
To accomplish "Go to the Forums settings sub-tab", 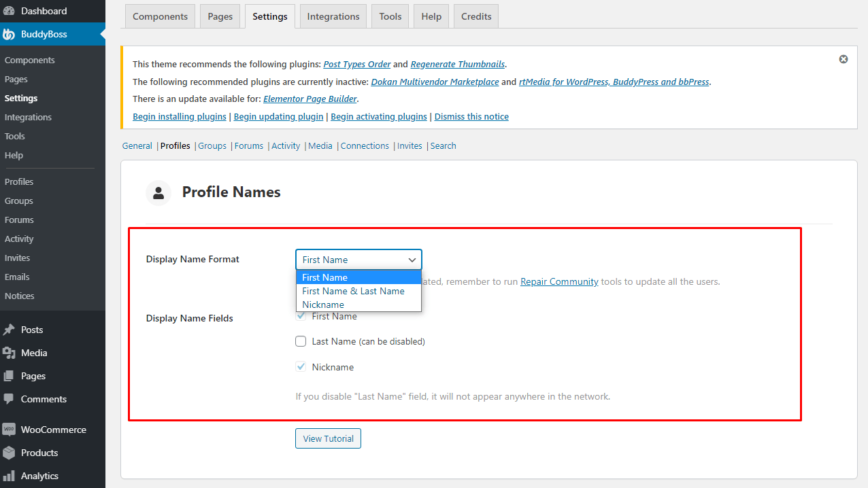I will pos(249,145).
